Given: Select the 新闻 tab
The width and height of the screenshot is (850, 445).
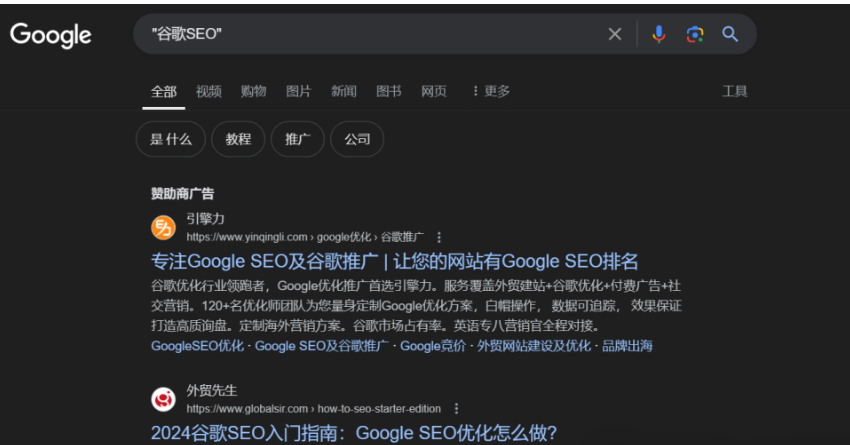Looking at the screenshot, I should click(x=343, y=91).
